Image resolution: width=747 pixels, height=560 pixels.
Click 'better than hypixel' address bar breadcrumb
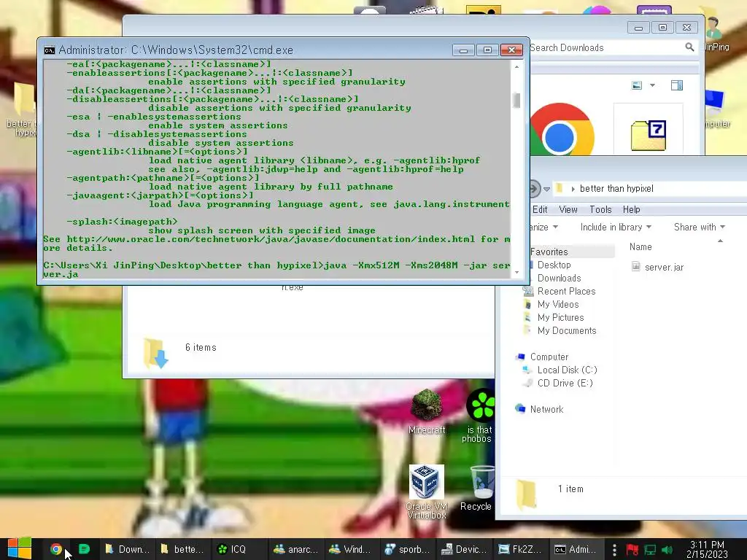[616, 189]
